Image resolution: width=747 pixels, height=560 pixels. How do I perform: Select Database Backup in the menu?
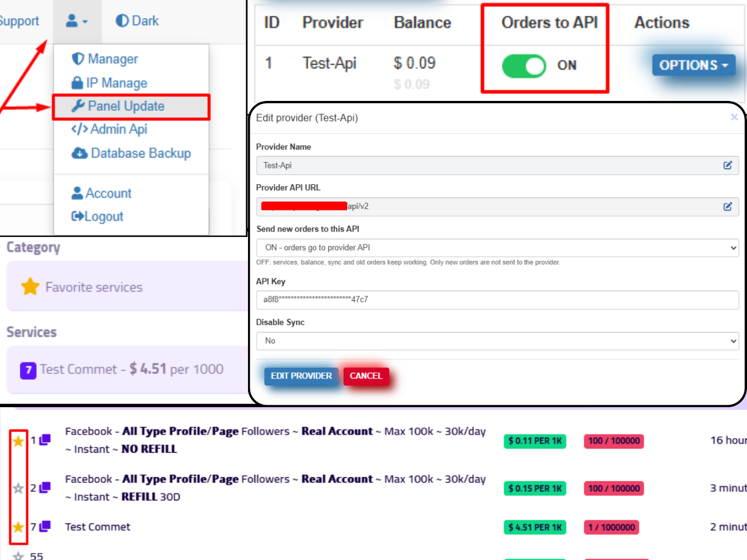pos(131,153)
